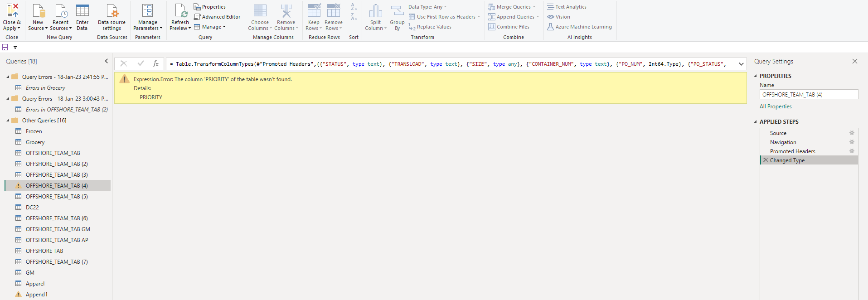Delete the Changed Type step

(x=766, y=160)
